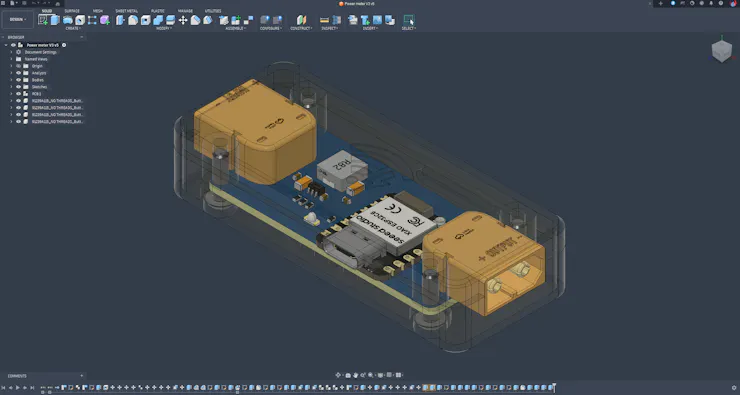Select the Create Sketch tool
The image size is (740, 395).
pyautogui.click(x=43, y=20)
